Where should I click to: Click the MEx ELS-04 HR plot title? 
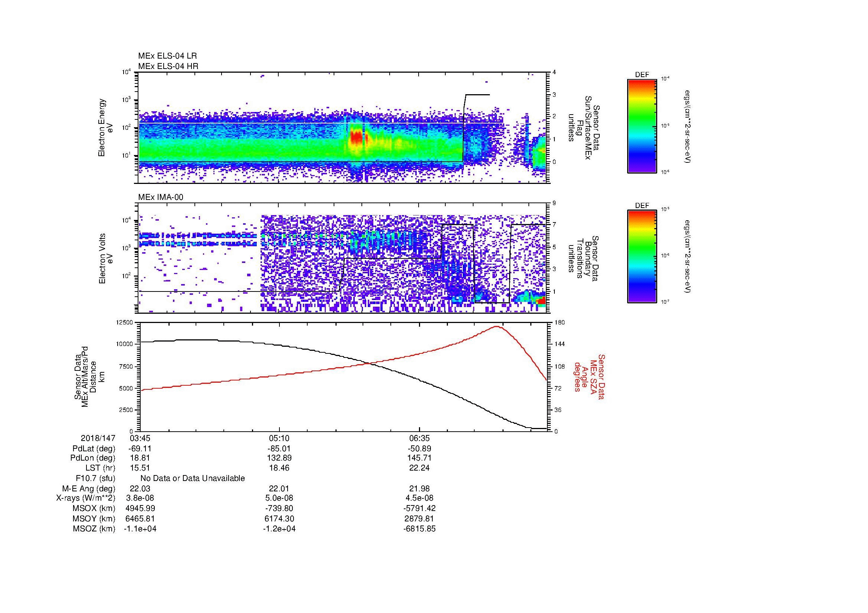click(x=168, y=66)
